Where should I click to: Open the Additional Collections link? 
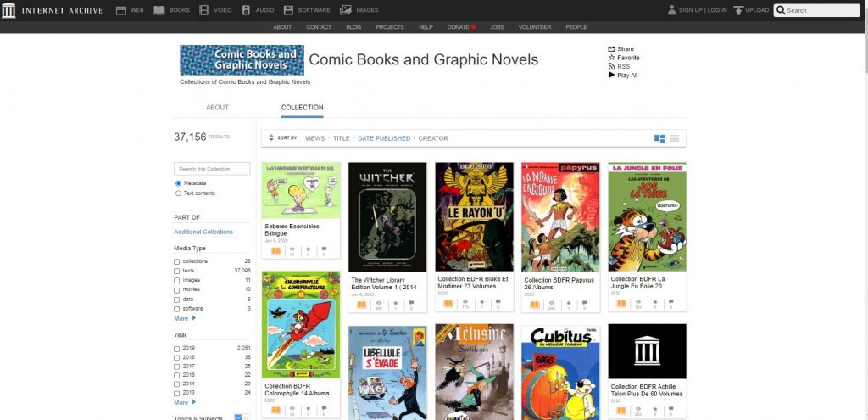point(203,232)
